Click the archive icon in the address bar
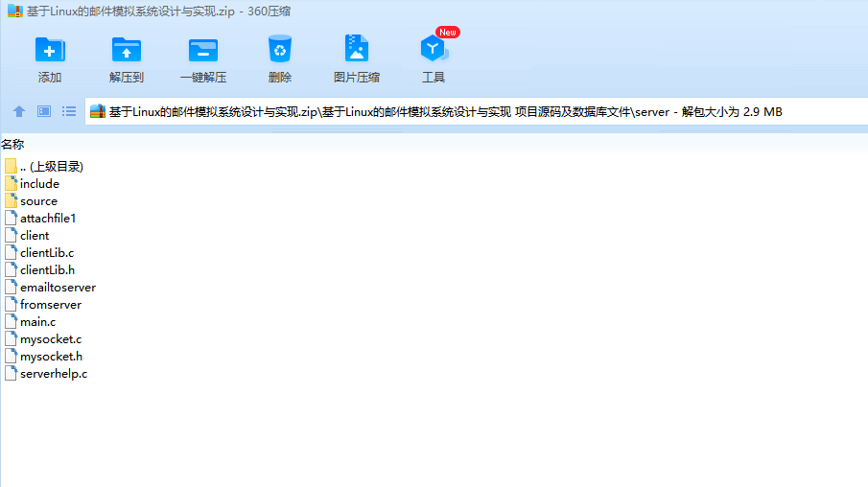Screen dimensions: 868x487 point(98,112)
